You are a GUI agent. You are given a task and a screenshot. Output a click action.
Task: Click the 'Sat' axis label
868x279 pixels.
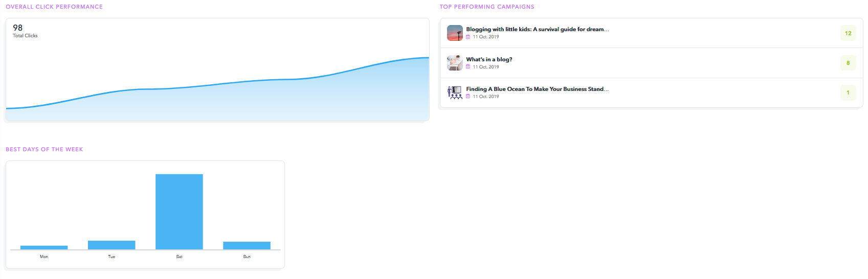coord(179,257)
